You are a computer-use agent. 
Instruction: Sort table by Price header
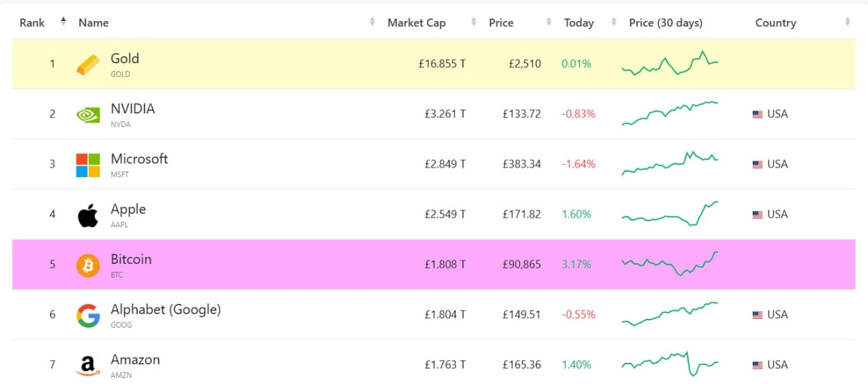501,22
